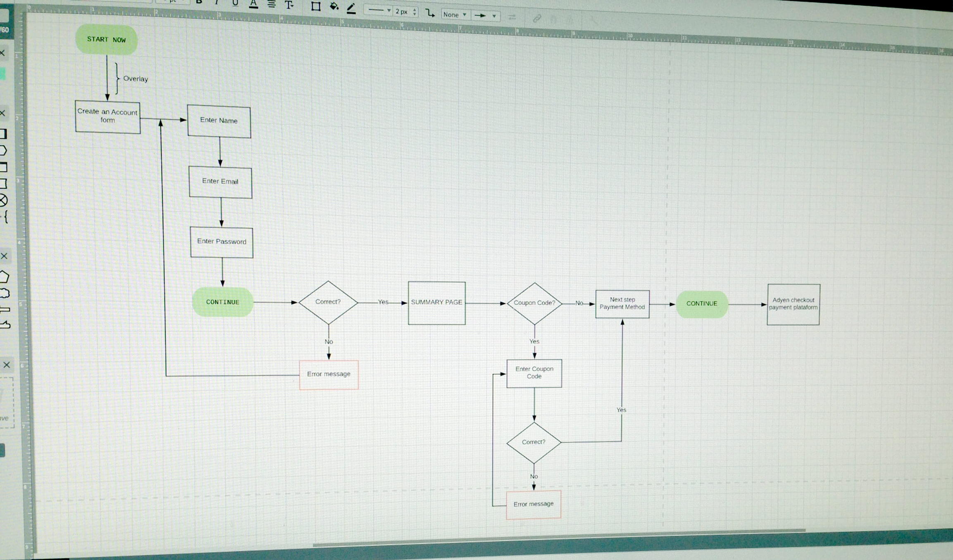Screen dimensions: 953x560
Task: Select the crossed circle shape
Action: [3, 201]
